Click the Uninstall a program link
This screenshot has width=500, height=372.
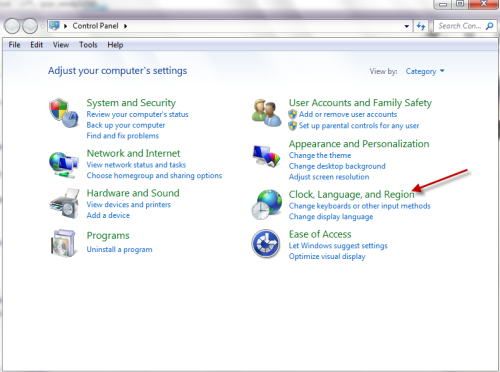click(x=119, y=249)
